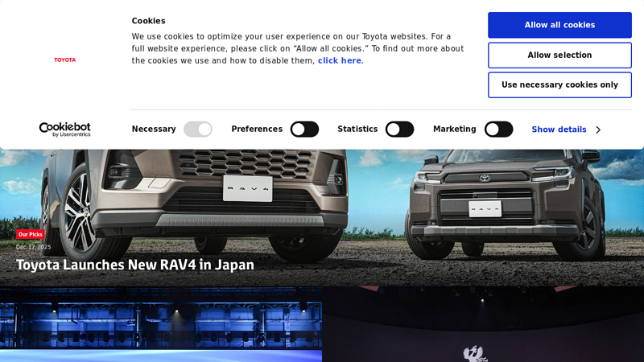Viewport: 644px width, 362px height.
Task: Choose Allow selection button
Action: click(x=559, y=55)
